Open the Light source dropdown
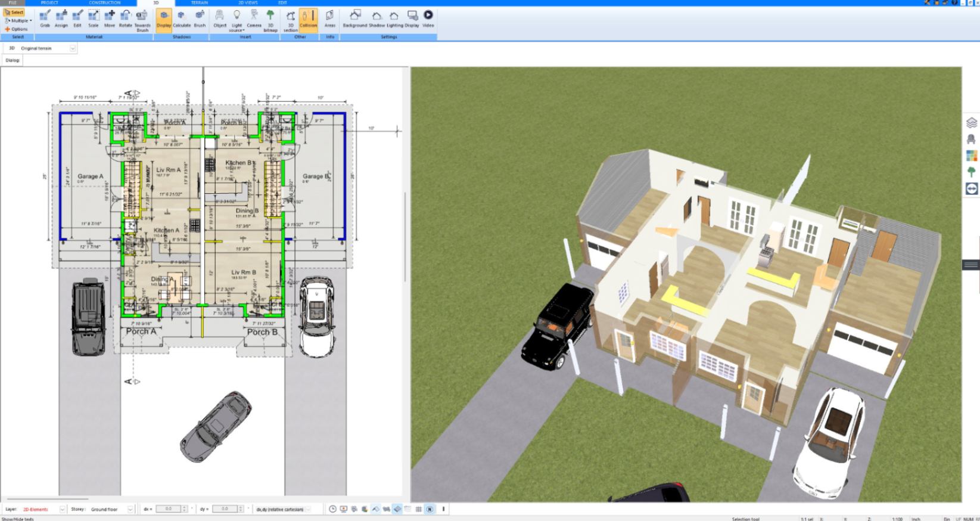Viewport: 980px width, 521px height. click(x=237, y=21)
